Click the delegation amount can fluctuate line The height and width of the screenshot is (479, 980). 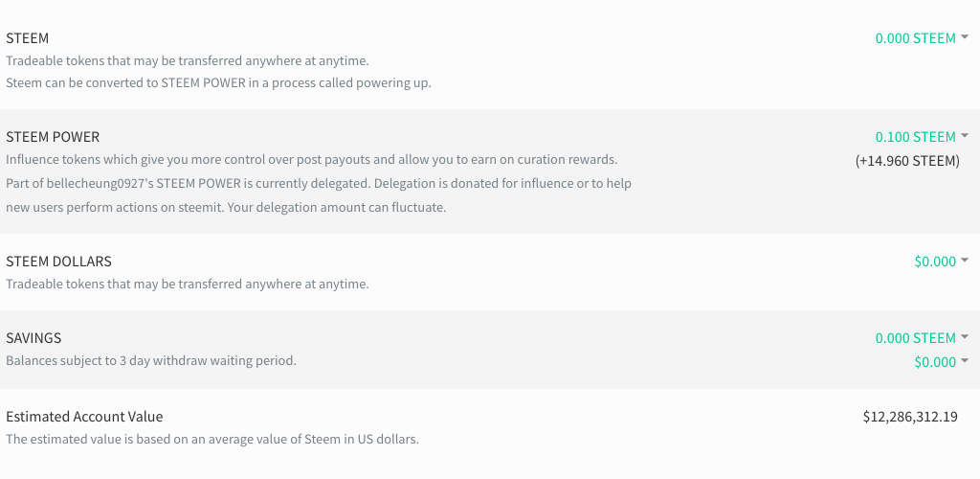point(226,207)
